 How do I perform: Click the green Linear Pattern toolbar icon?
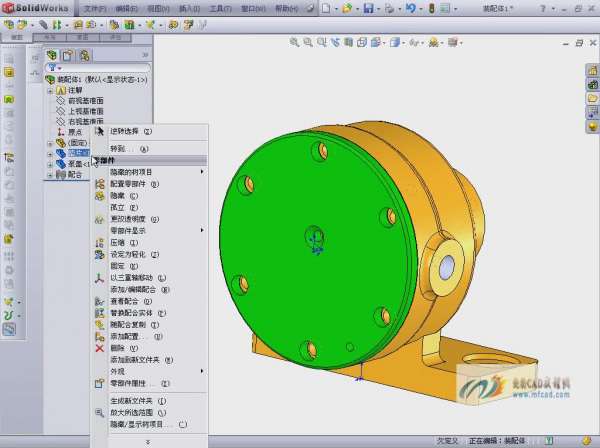(57, 25)
